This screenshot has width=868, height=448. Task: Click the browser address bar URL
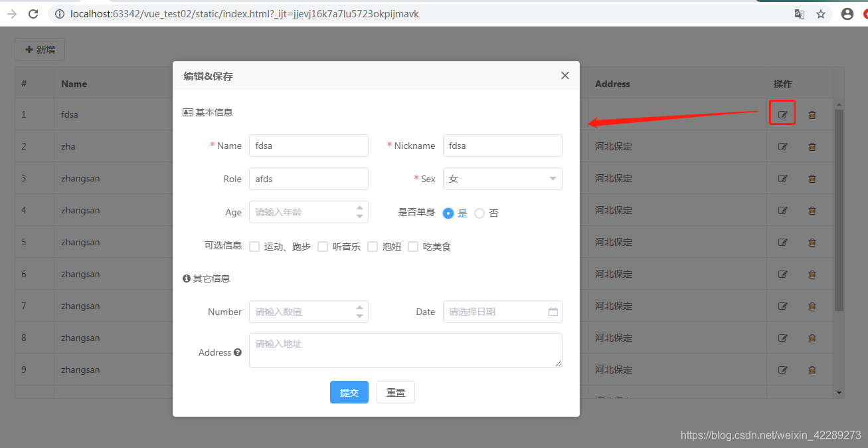tap(244, 13)
